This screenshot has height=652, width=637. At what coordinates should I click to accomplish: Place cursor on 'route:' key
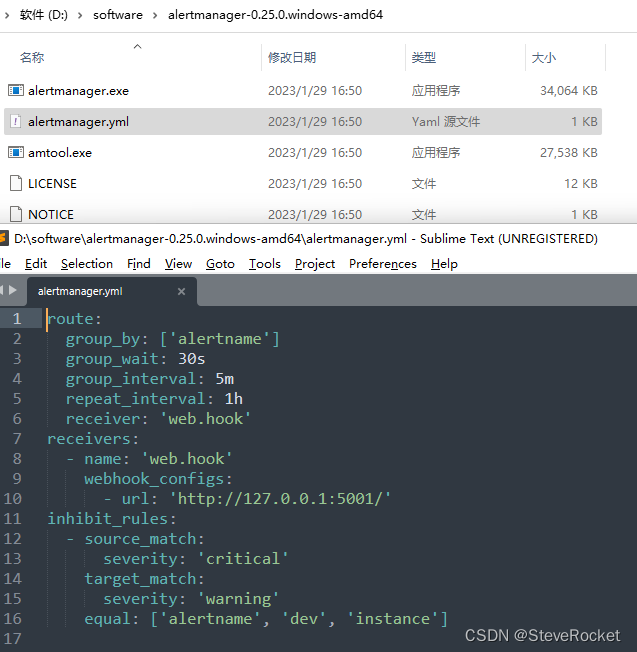click(74, 319)
